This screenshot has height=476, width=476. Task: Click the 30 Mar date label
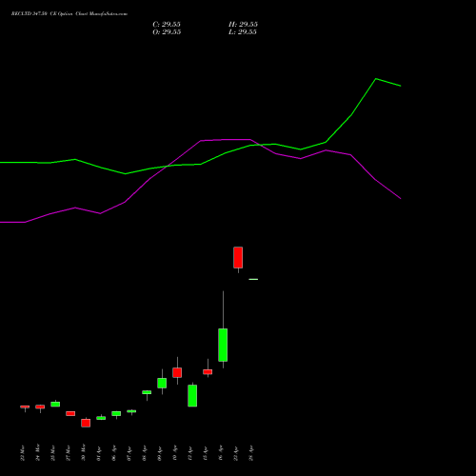[83, 453]
